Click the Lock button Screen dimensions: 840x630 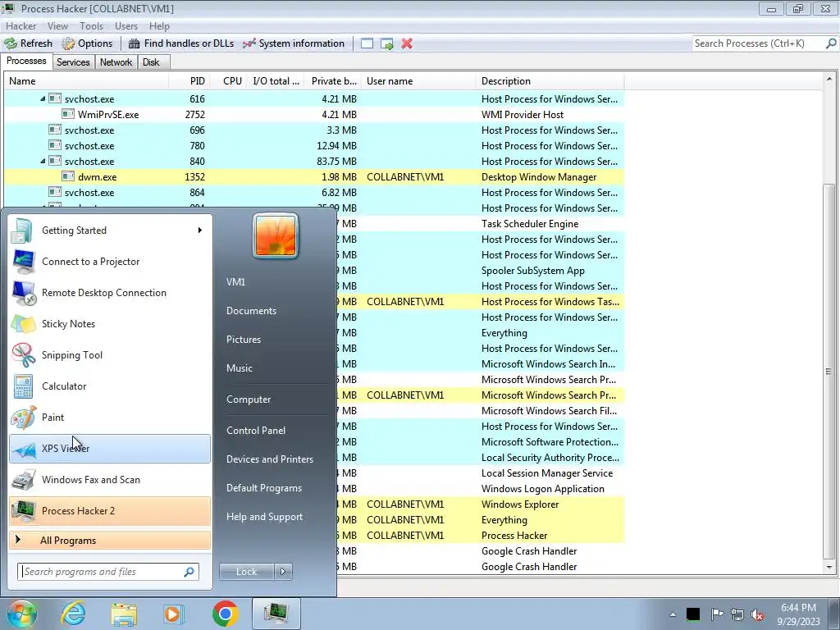[246, 572]
